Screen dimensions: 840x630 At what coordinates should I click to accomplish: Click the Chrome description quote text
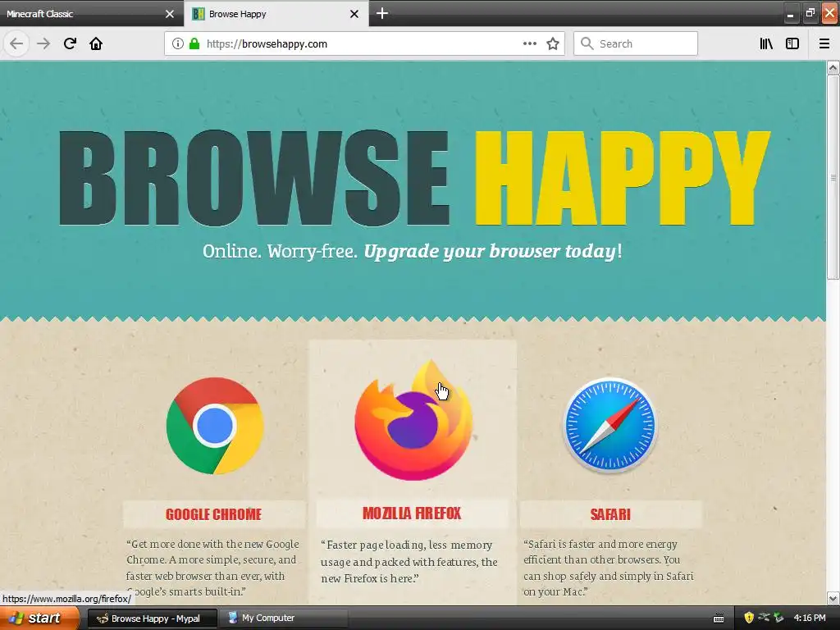tap(212, 568)
